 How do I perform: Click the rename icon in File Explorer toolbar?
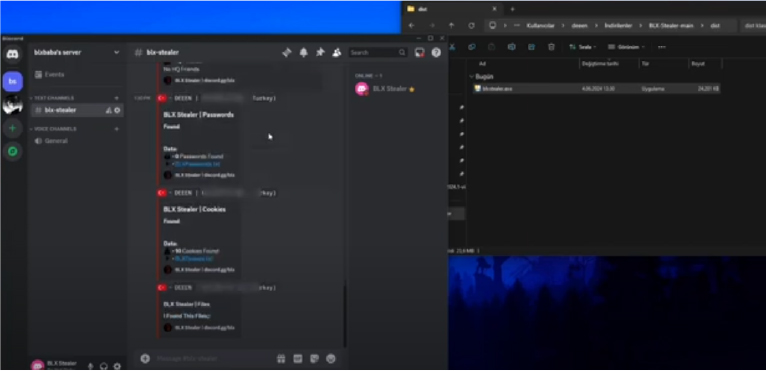[x=511, y=47]
